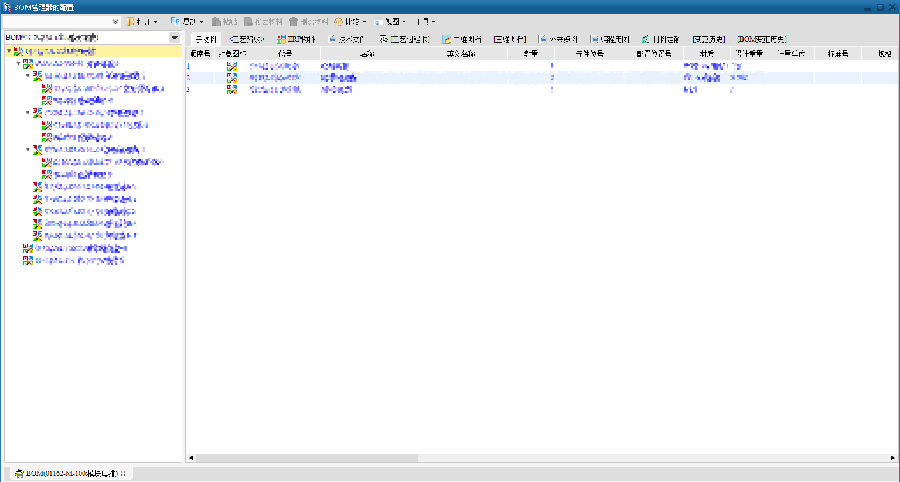Screen dimensions: 900x482
Task: Click the blue-icon toolbar button beside the yellow one
Action: 187,22
